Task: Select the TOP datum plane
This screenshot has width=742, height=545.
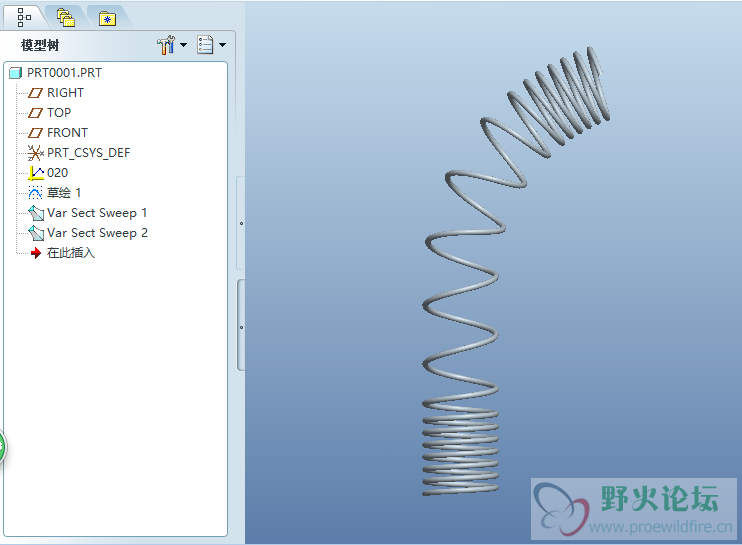Action: (59, 113)
